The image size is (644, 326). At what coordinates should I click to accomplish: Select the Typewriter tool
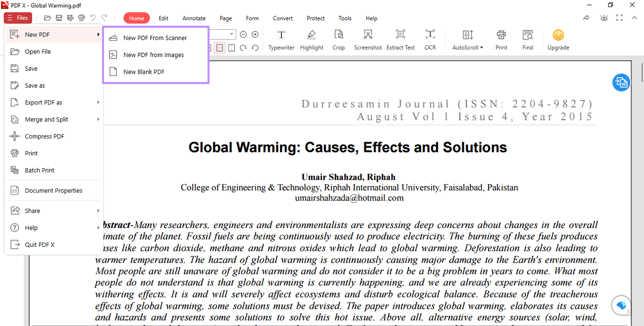281,40
